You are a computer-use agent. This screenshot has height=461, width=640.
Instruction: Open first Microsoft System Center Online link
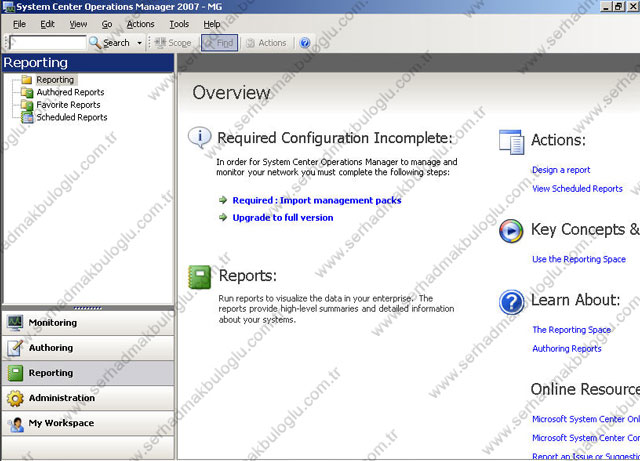point(586,419)
